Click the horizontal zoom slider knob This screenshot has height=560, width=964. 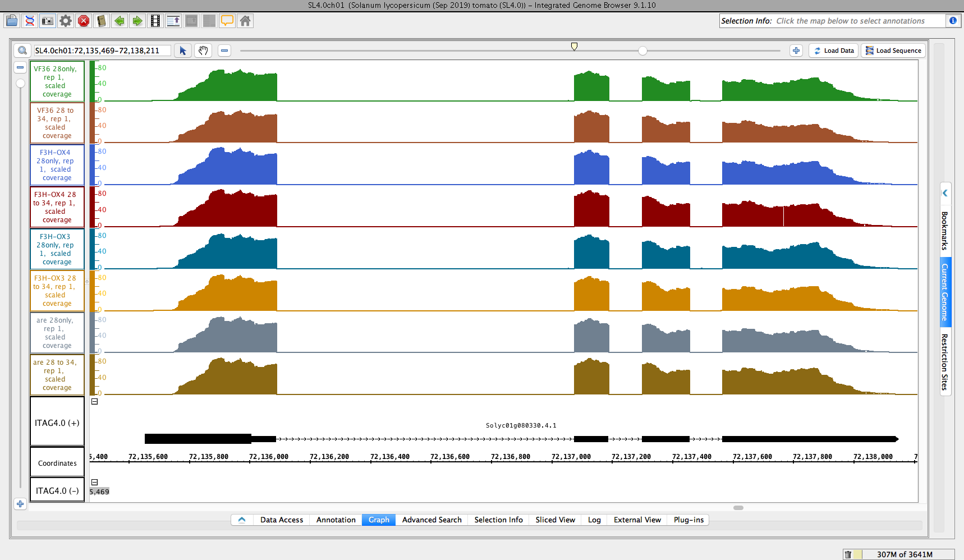[x=642, y=51]
